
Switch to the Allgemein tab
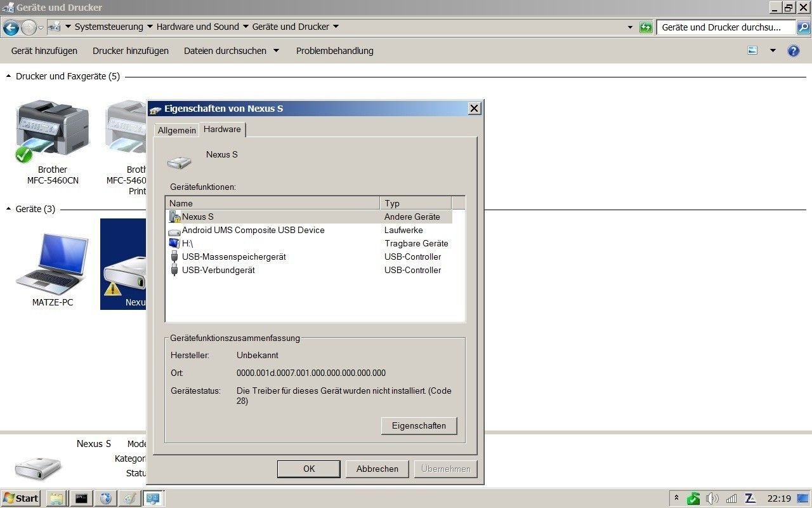[x=177, y=130]
